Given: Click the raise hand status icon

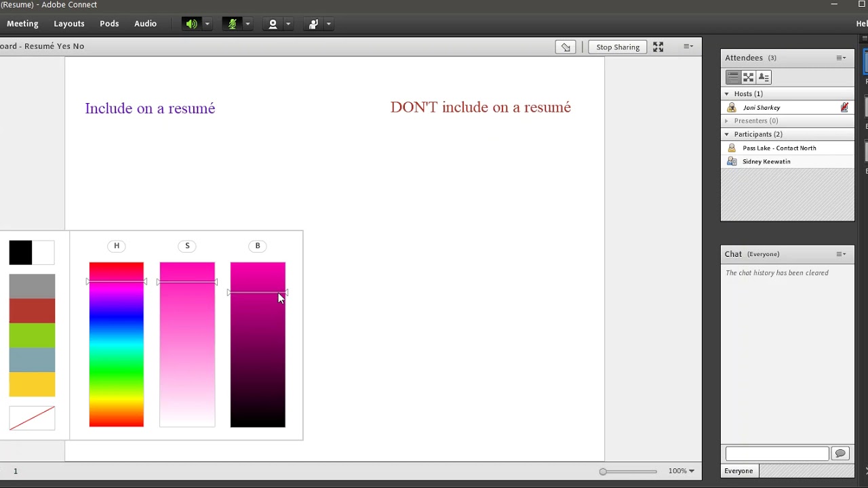Looking at the screenshot, I should click(313, 24).
